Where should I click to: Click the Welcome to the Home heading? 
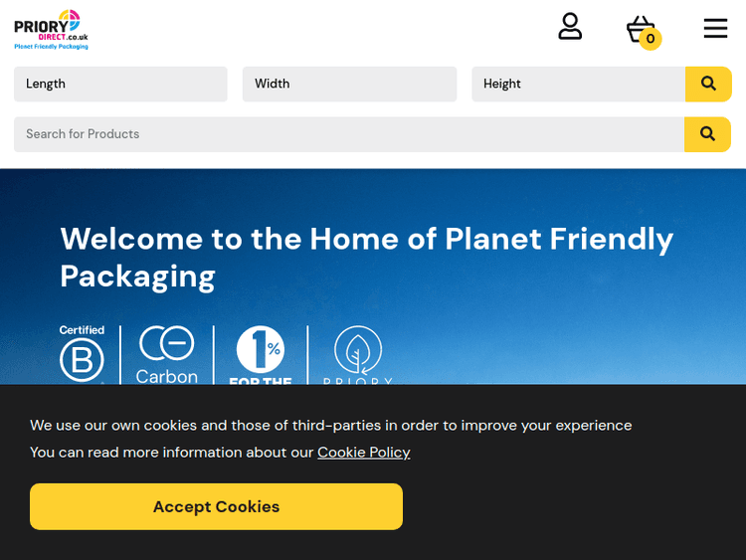366,257
